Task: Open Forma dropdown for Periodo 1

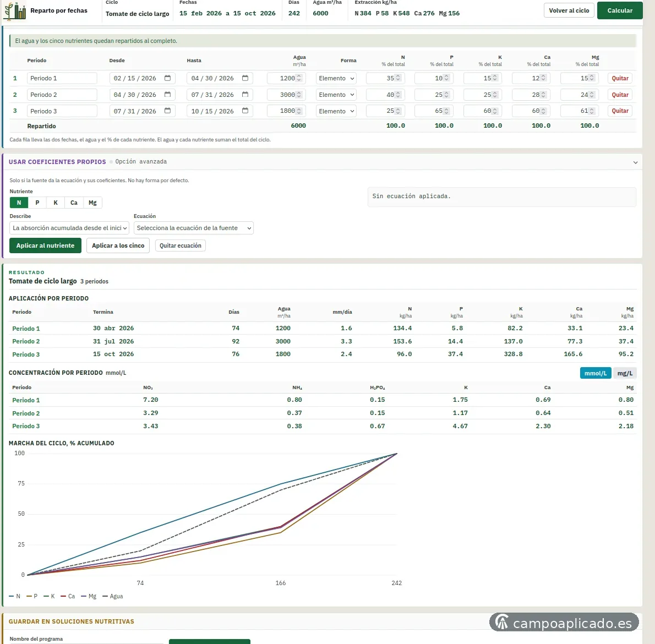Action: point(336,78)
